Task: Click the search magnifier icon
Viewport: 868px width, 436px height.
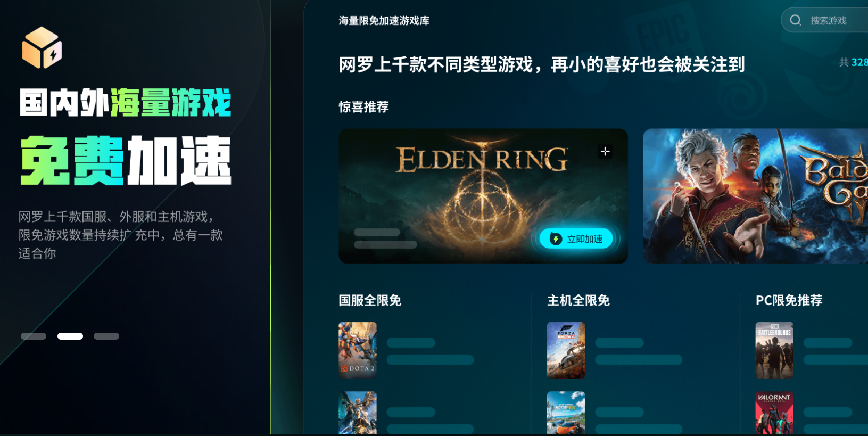Action: click(796, 20)
